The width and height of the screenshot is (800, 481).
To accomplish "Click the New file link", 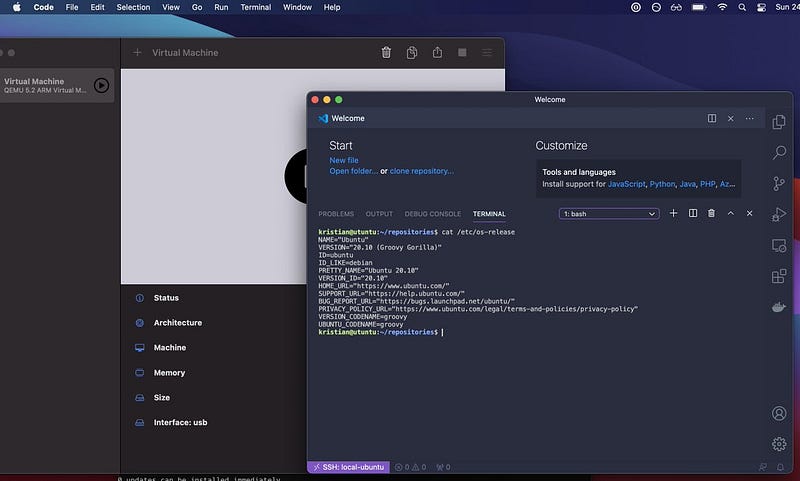I will click(344, 160).
